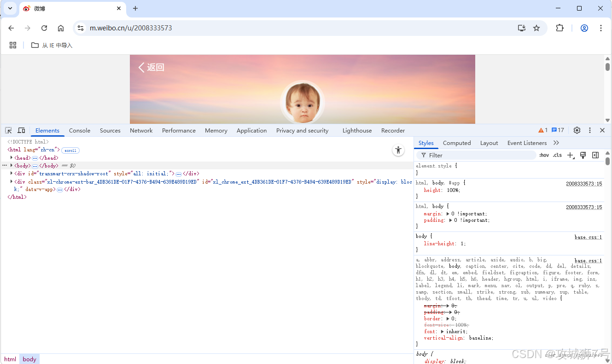Open DevTools settings gear
This screenshot has width=612, height=364.
577,130
